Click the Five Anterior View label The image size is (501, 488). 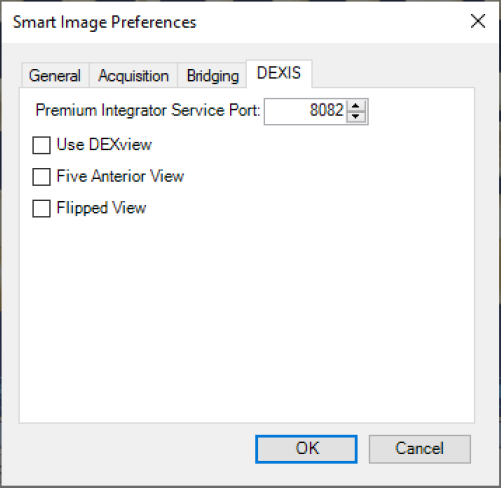coord(120,176)
